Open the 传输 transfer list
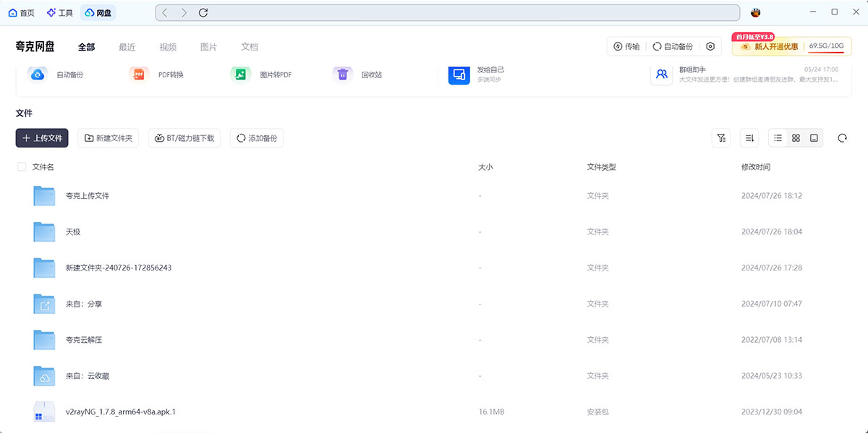868x434 pixels. (626, 46)
